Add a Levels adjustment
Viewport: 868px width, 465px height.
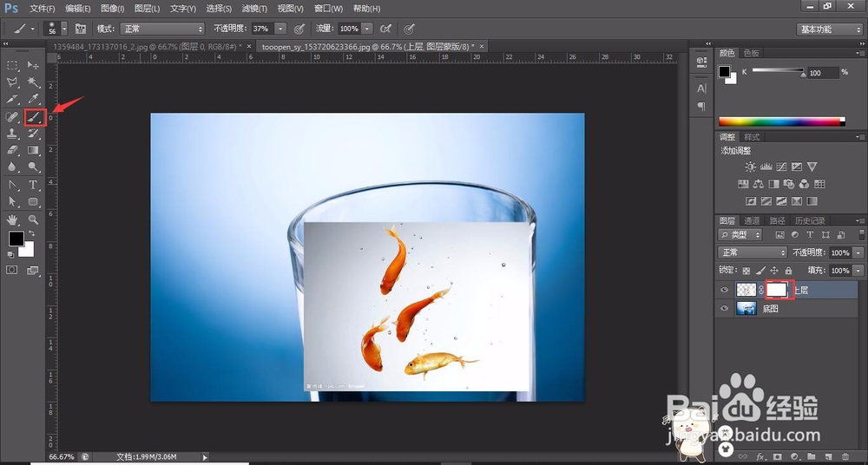(x=766, y=167)
